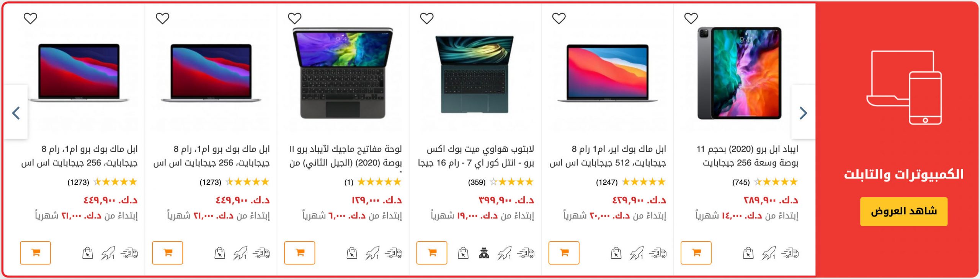The image size is (980, 279).
Task: Click rocket icon under Magic Keyboard product
Action: [x=372, y=253]
